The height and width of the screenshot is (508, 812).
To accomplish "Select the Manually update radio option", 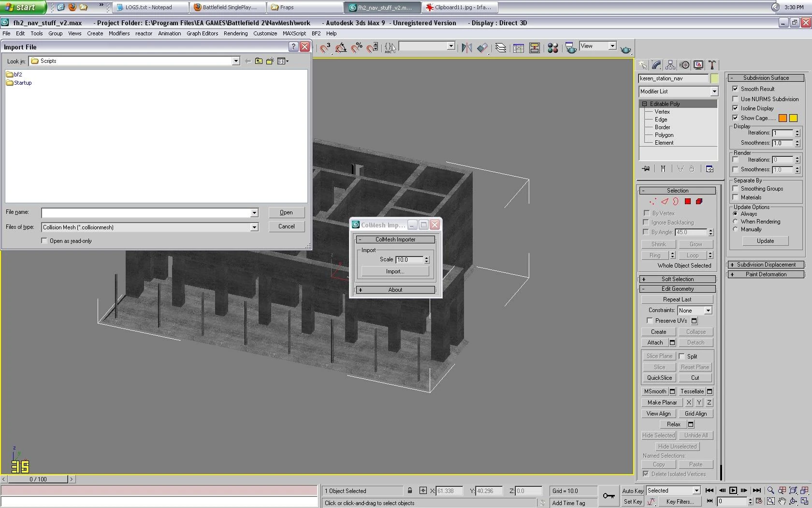I will pyautogui.click(x=735, y=229).
